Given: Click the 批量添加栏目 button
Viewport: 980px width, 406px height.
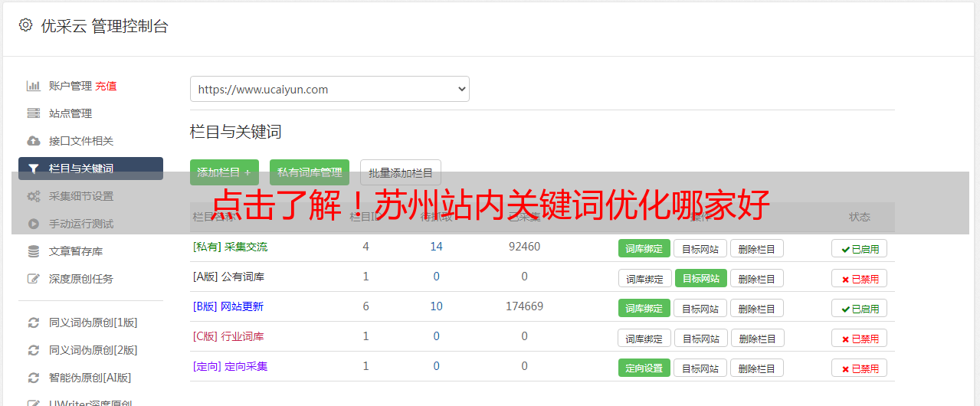Looking at the screenshot, I should pyautogui.click(x=401, y=172).
